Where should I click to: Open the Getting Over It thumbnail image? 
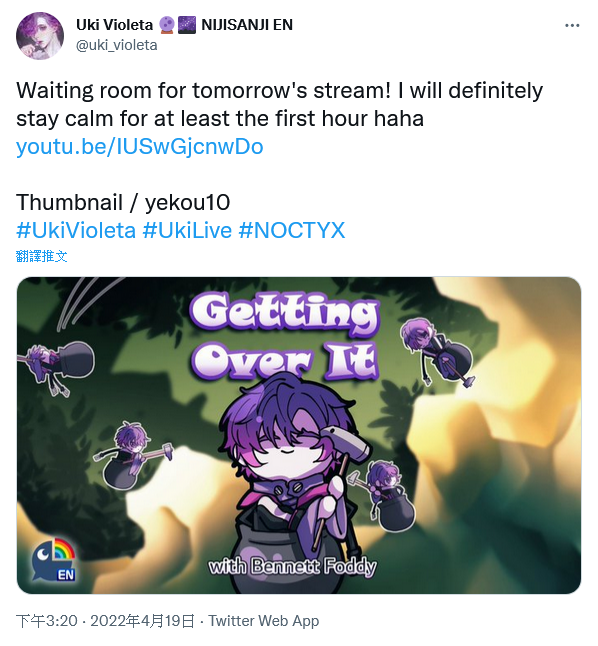pyautogui.click(x=299, y=435)
